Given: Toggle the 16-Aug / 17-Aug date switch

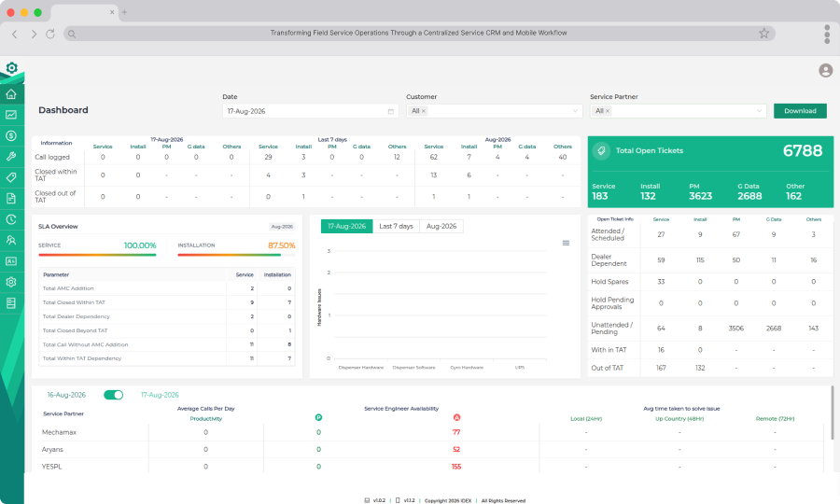Looking at the screenshot, I should coord(113,395).
